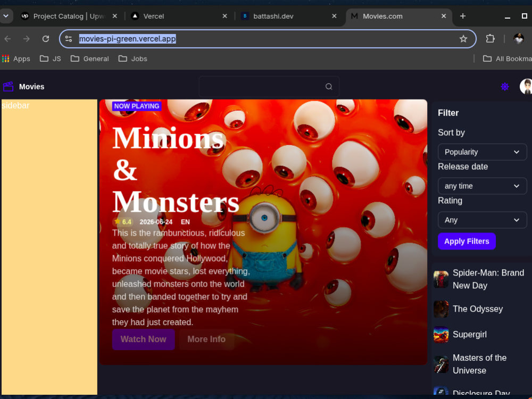
Task: Click the Apply Filters button
Action: (467, 241)
